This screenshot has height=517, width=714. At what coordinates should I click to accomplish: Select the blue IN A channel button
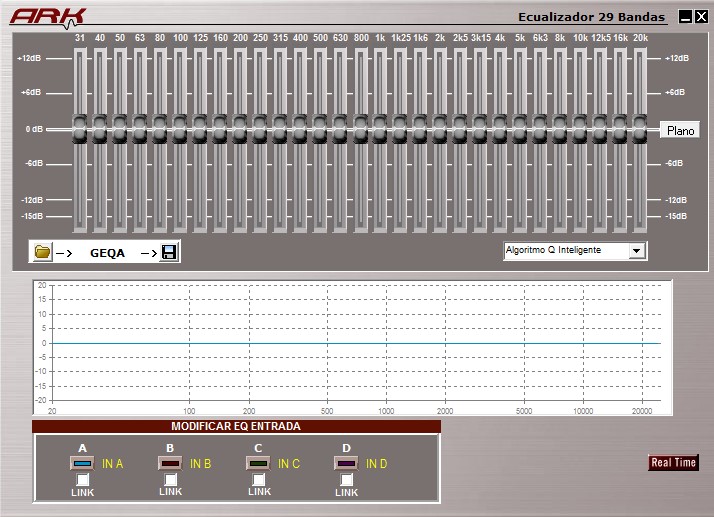(82, 463)
